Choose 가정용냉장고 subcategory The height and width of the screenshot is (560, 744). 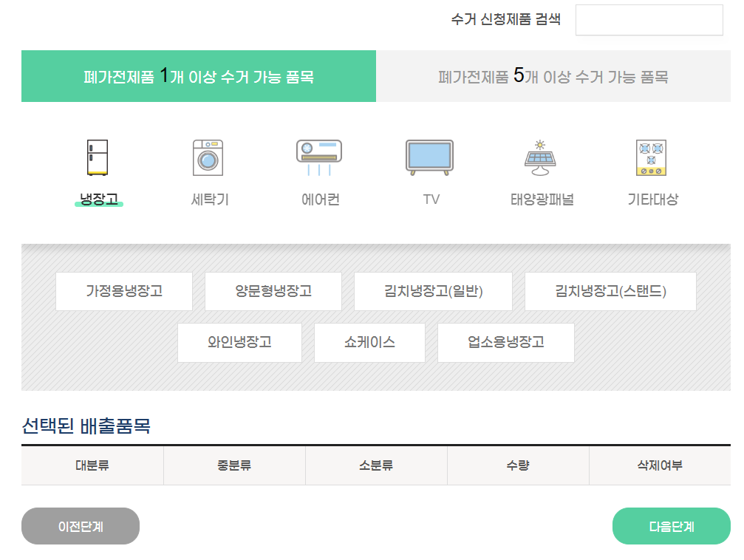pos(123,291)
